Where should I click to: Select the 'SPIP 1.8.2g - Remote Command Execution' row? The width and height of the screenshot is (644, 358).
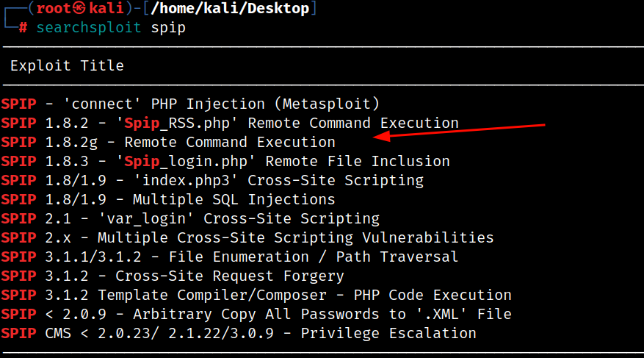(x=168, y=142)
